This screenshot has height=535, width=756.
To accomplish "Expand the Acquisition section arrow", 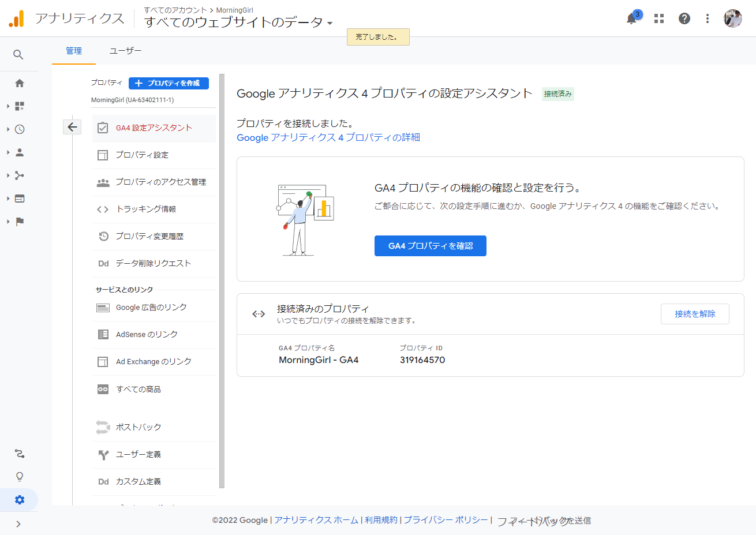I will [8, 175].
